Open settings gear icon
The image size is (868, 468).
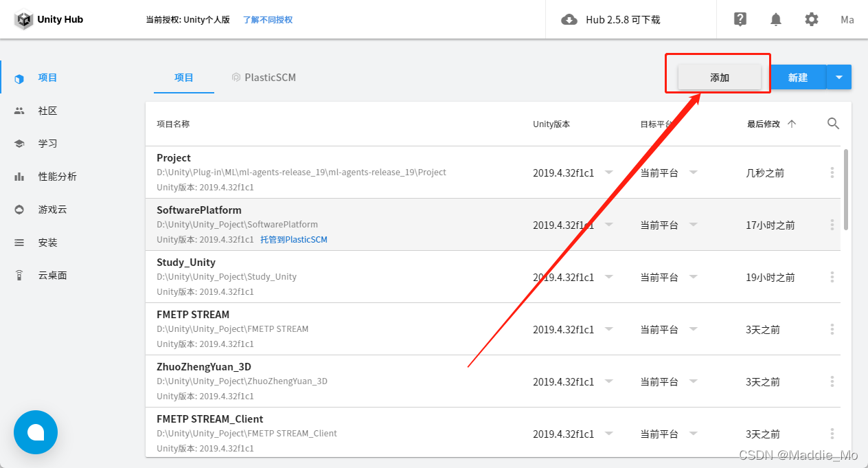tap(812, 19)
